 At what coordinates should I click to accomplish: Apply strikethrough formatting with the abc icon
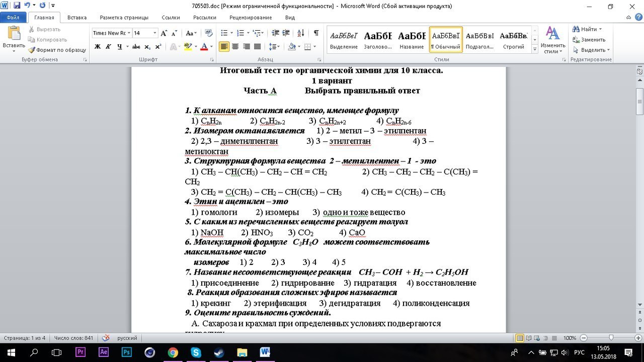pyautogui.click(x=136, y=47)
